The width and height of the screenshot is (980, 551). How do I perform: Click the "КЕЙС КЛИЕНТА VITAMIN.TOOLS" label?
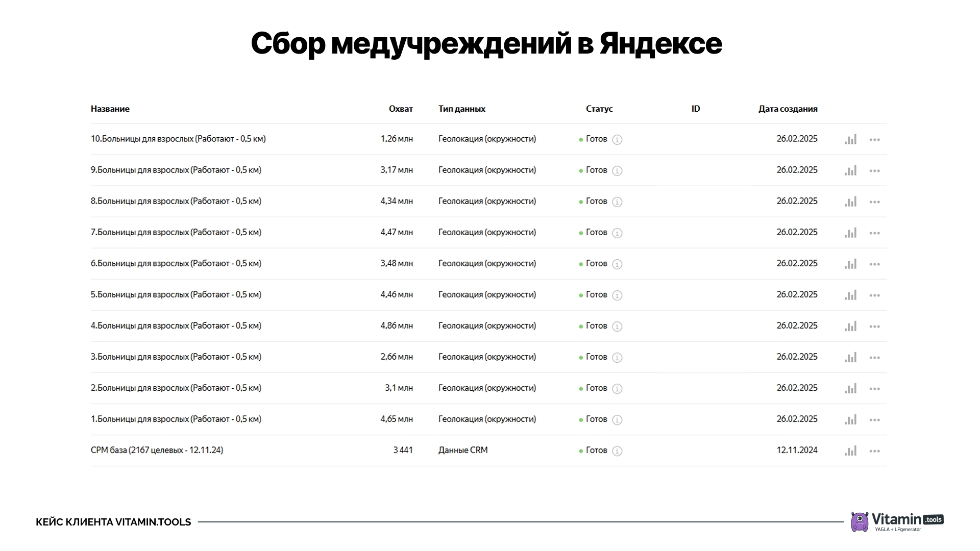113,522
